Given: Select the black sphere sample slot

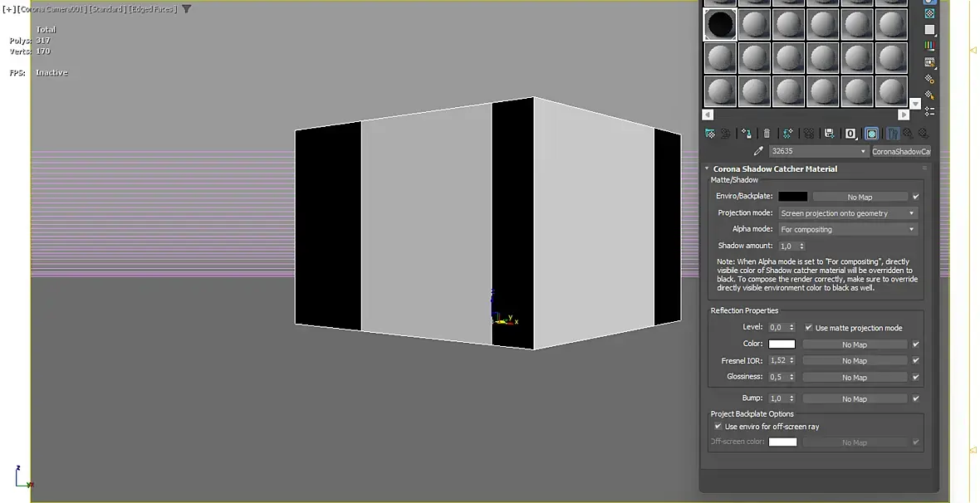Looking at the screenshot, I should 720,25.
